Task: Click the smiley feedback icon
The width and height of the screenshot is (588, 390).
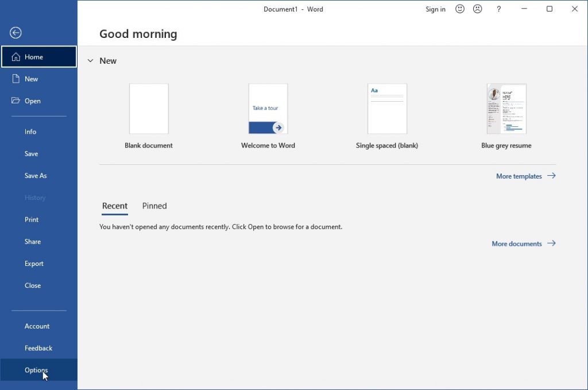Action: click(x=459, y=9)
